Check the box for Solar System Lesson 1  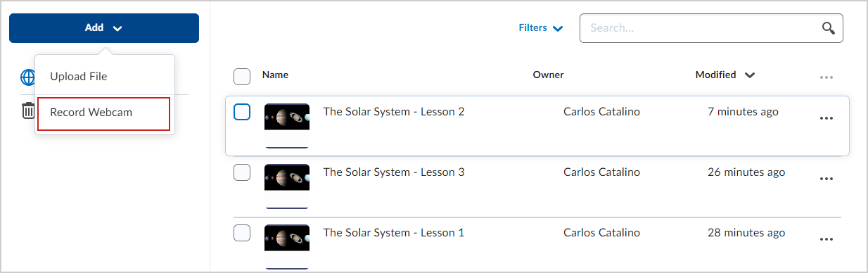click(242, 233)
